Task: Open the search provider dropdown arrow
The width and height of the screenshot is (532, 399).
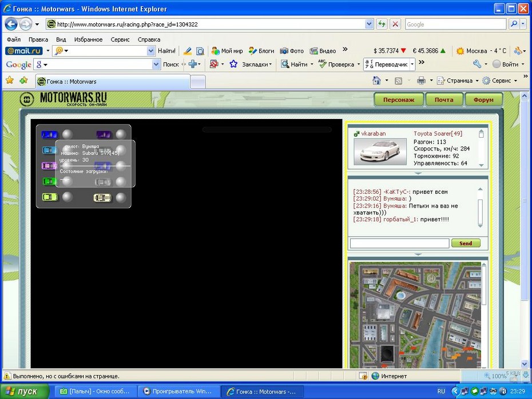Action: pyautogui.click(x=523, y=24)
